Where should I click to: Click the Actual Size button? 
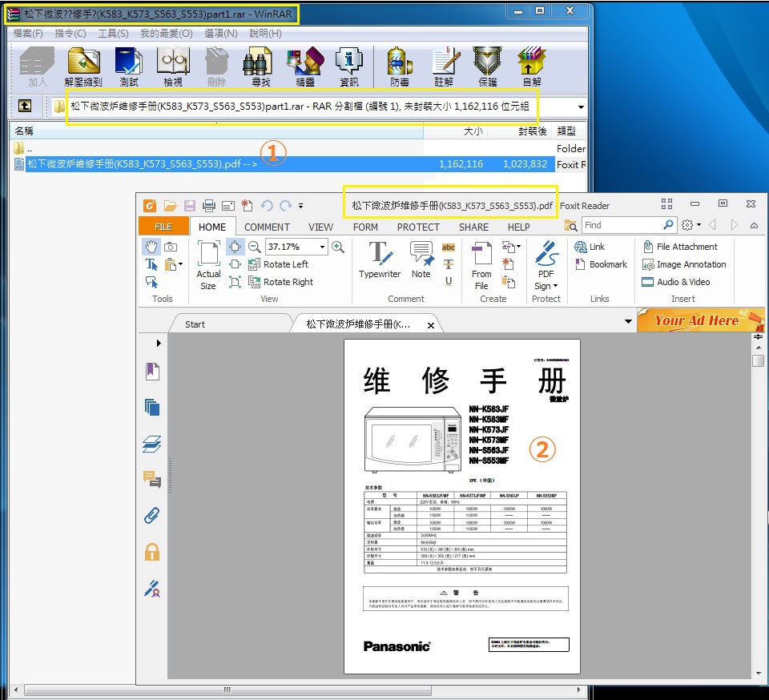click(208, 266)
